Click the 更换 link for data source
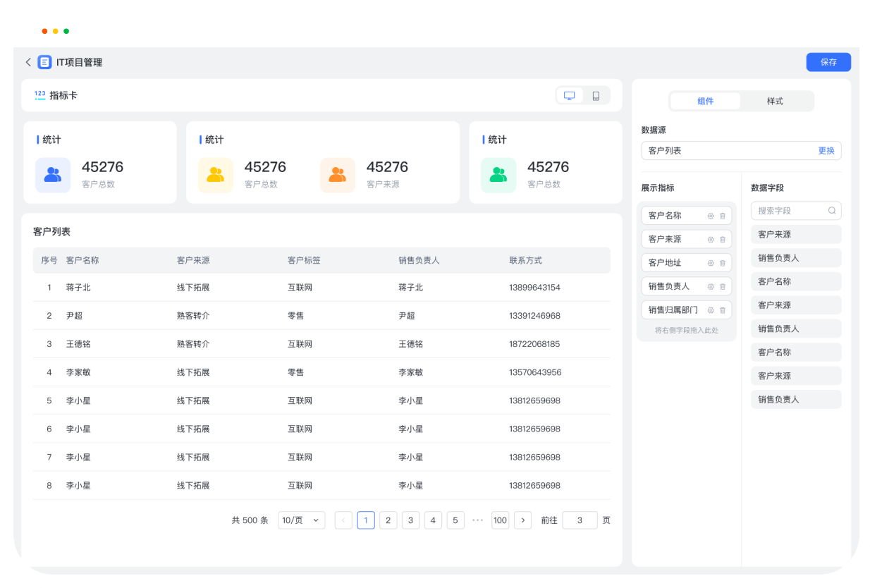The height and width of the screenshot is (588, 870). (x=826, y=151)
